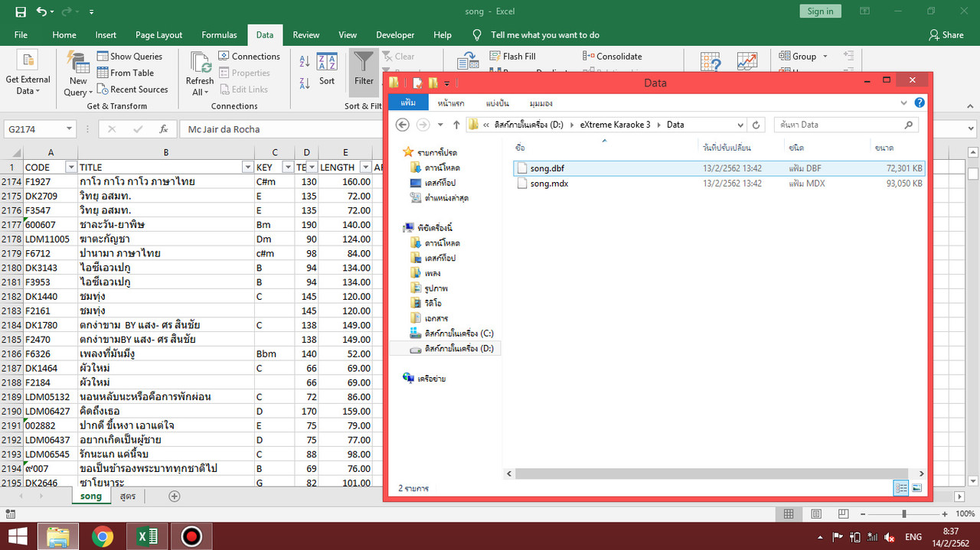Open filter dropdown on TITLE column

pos(247,167)
